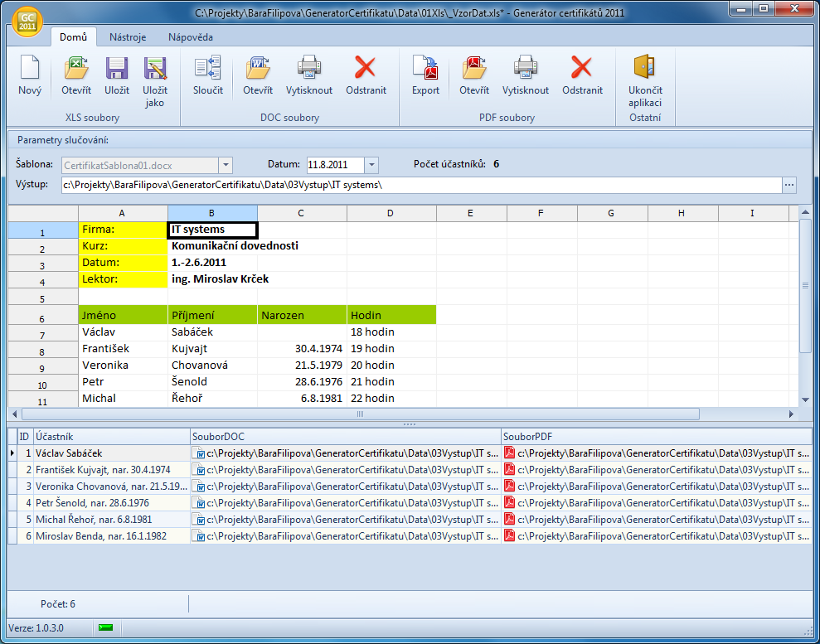820x644 pixels.
Task: Click the spreadsheet scroll-right arrow
Action: (x=792, y=414)
